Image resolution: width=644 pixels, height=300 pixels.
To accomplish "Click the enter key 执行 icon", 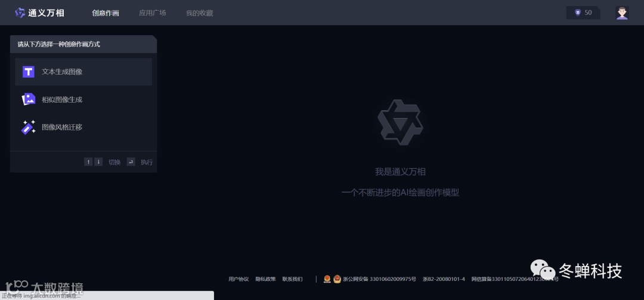I will click(131, 162).
